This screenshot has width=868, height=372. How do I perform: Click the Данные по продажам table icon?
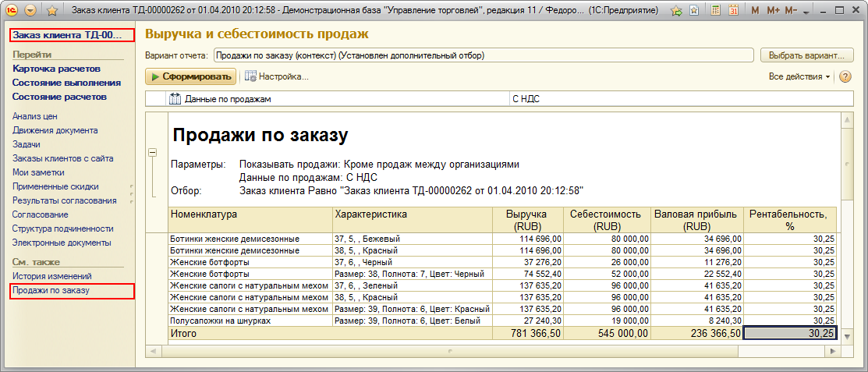175,99
